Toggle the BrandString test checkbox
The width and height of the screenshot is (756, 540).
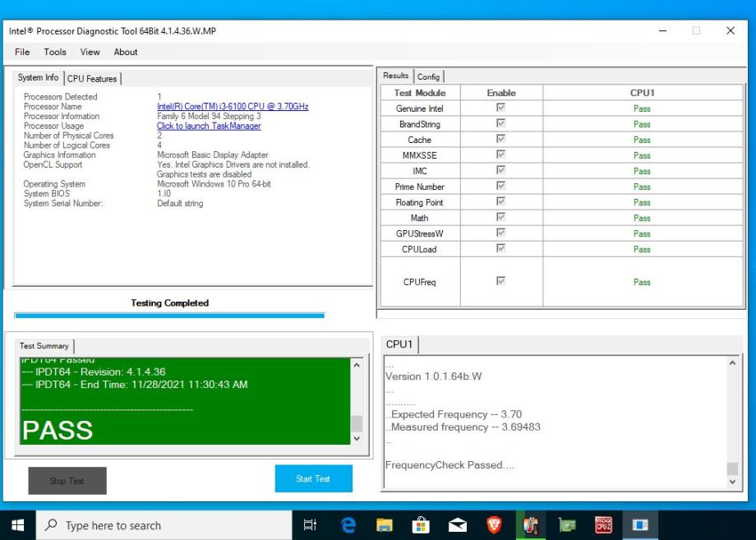click(501, 123)
